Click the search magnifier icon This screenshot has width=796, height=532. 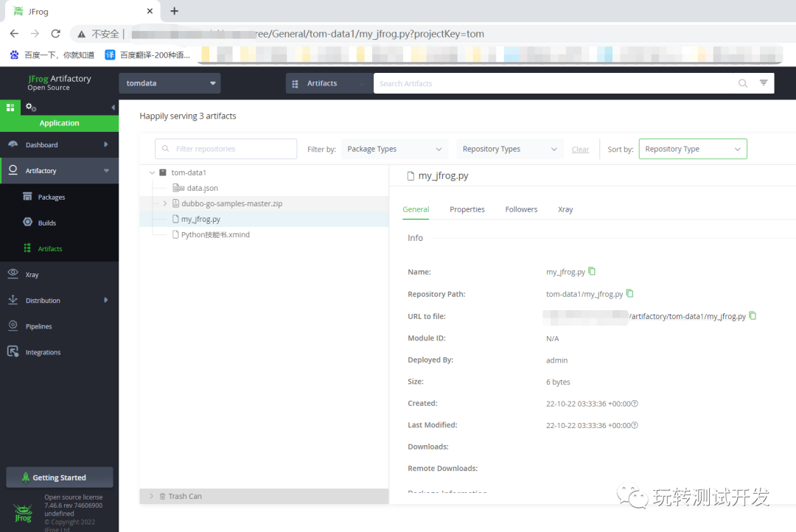coord(743,83)
